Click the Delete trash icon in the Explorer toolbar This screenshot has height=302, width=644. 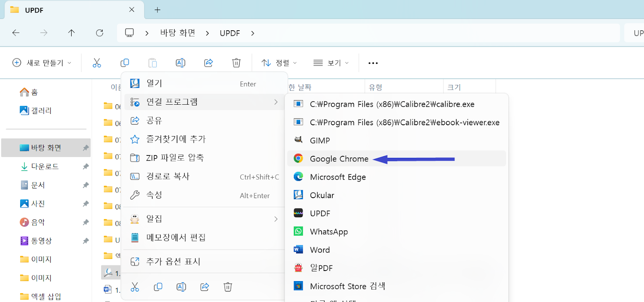pyautogui.click(x=236, y=63)
